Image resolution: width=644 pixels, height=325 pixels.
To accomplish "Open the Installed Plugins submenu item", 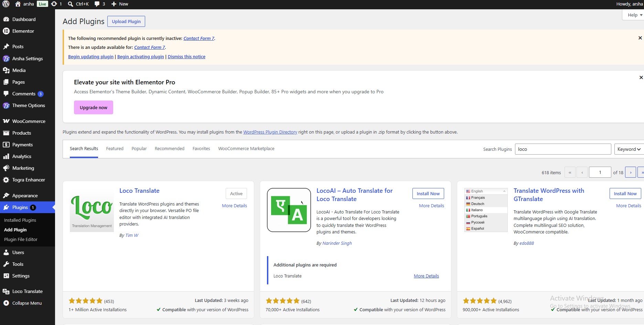I will click(20, 220).
